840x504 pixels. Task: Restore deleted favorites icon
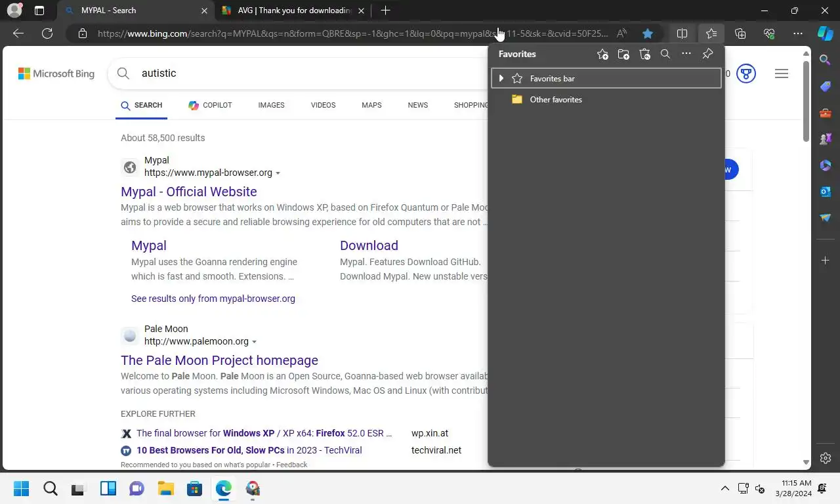click(x=644, y=54)
